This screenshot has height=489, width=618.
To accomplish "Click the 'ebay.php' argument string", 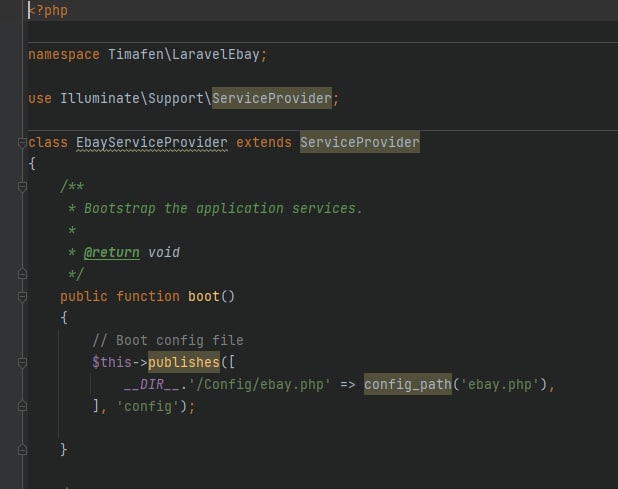I will (500, 384).
